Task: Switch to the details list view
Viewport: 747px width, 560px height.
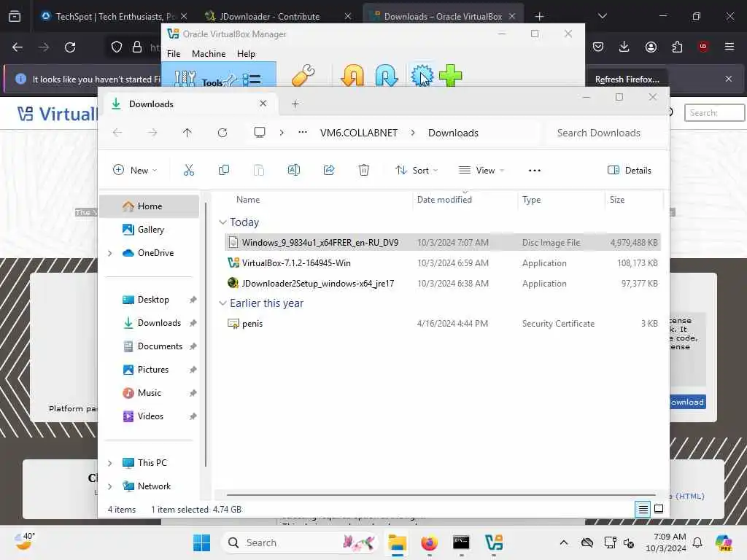Action: [643, 510]
